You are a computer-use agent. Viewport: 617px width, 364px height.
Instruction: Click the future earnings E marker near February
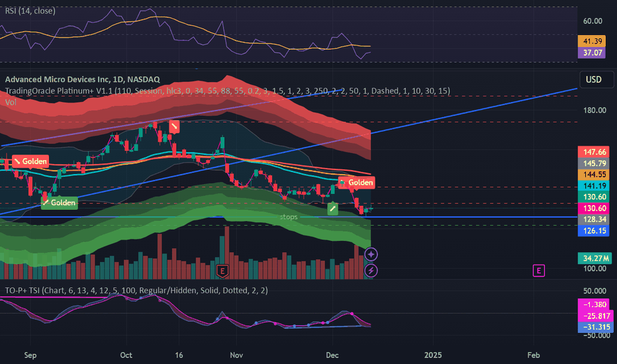[x=538, y=271]
